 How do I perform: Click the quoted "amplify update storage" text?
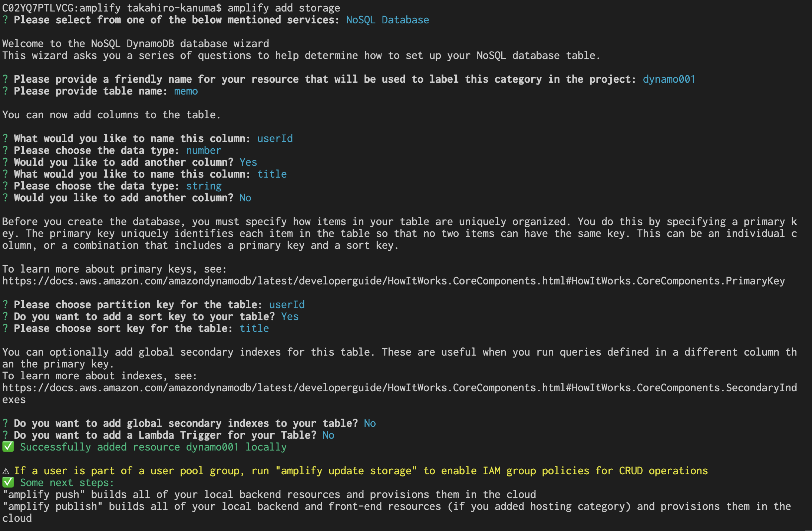click(x=346, y=471)
